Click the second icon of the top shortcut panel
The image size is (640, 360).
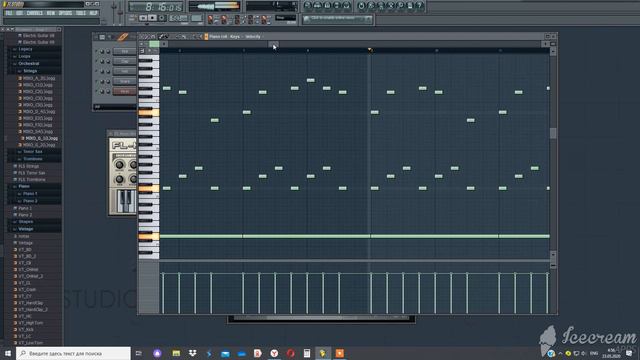[318, 6]
